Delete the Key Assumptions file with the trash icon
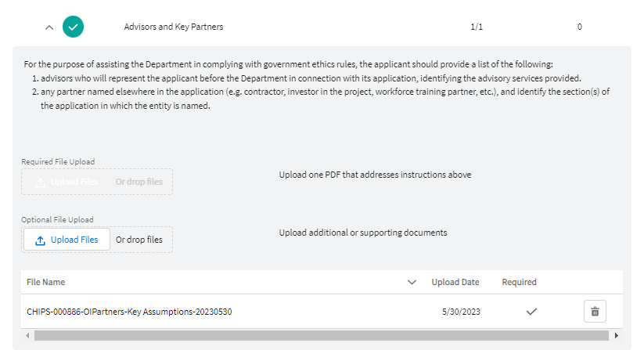The image size is (644, 350). pyautogui.click(x=595, y=312)
